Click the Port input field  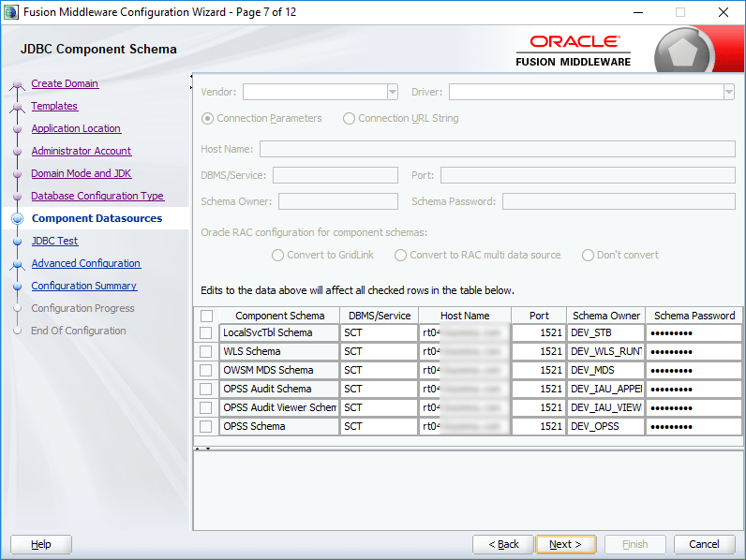(x=588, y=175)
